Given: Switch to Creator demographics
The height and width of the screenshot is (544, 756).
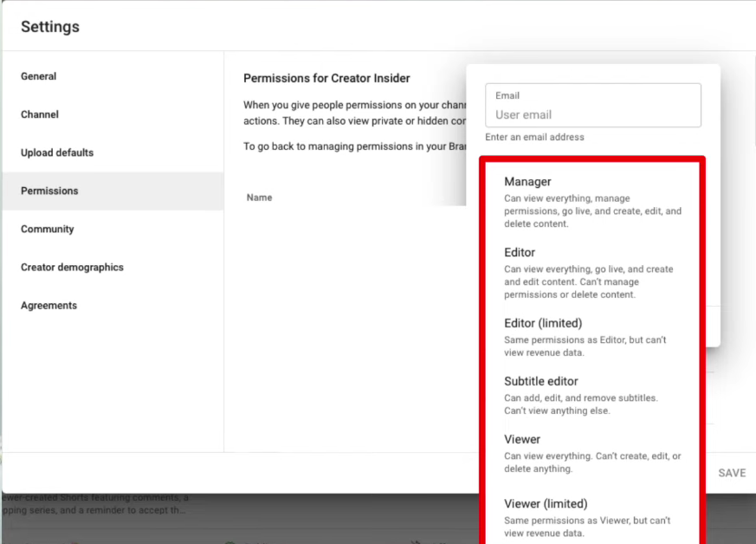Looking at the screenshot, I should click(x=72, y=267).
